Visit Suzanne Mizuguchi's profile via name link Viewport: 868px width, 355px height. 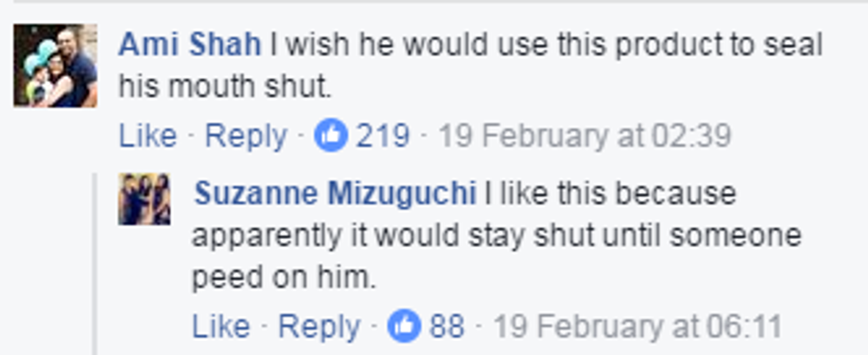click(x=335, y=194)
